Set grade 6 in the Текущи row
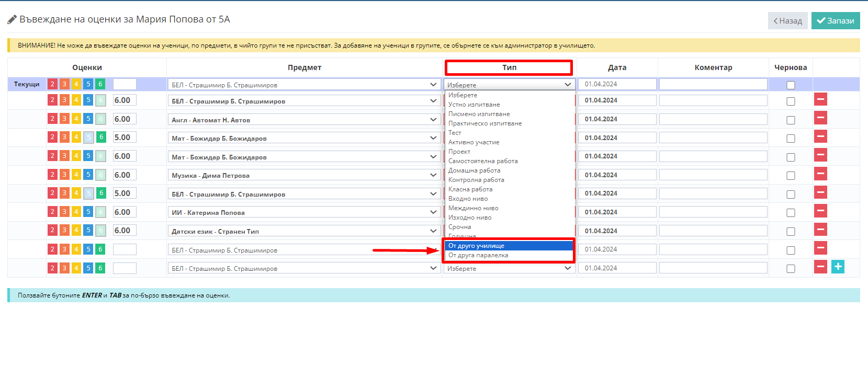The height and width of the screenshot is (366, 868). pyautogui.click(x=100, y=84)
